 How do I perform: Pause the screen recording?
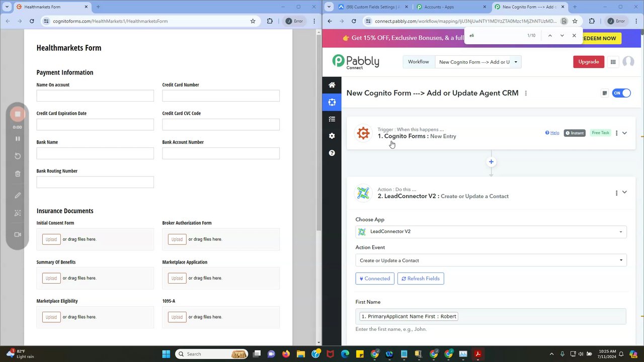tap(18, 139)
